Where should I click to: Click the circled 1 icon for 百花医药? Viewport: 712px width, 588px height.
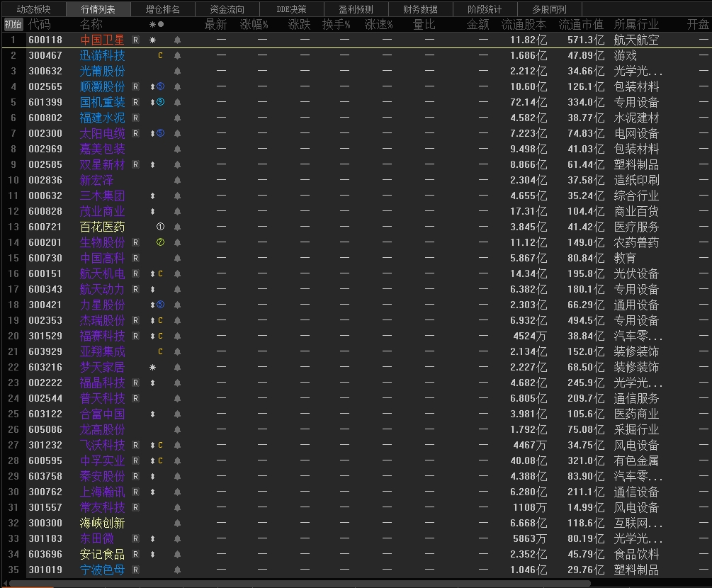(160, 227)
